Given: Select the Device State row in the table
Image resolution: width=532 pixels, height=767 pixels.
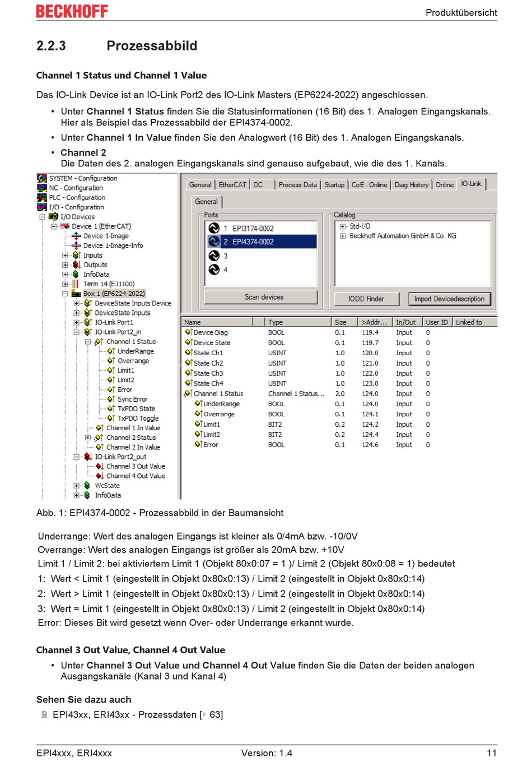Looking at the screenshot, I should pyautogui.click(x=339, y=342).
